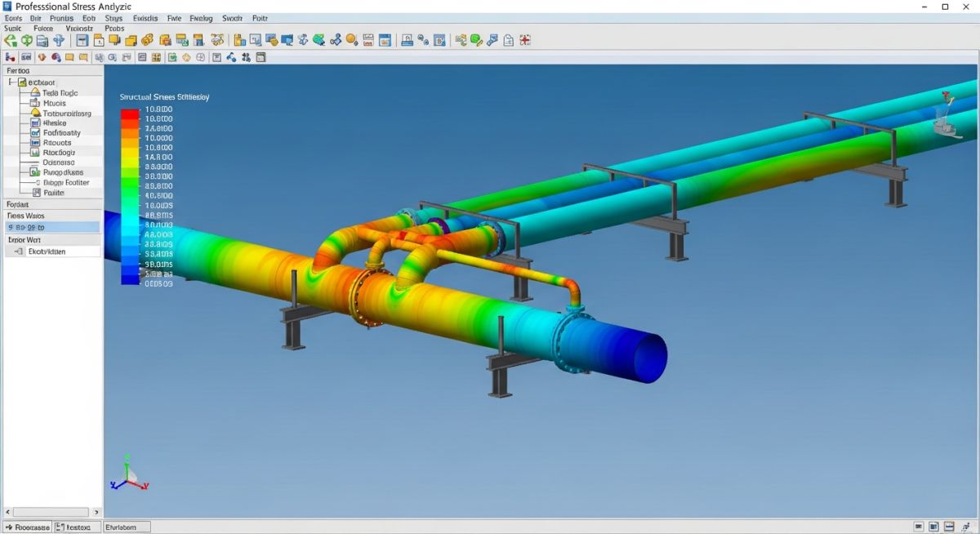The image size is (980, 534).
Task: Click the 'Efurlabem' status bar button
Action: click(127, 527)
